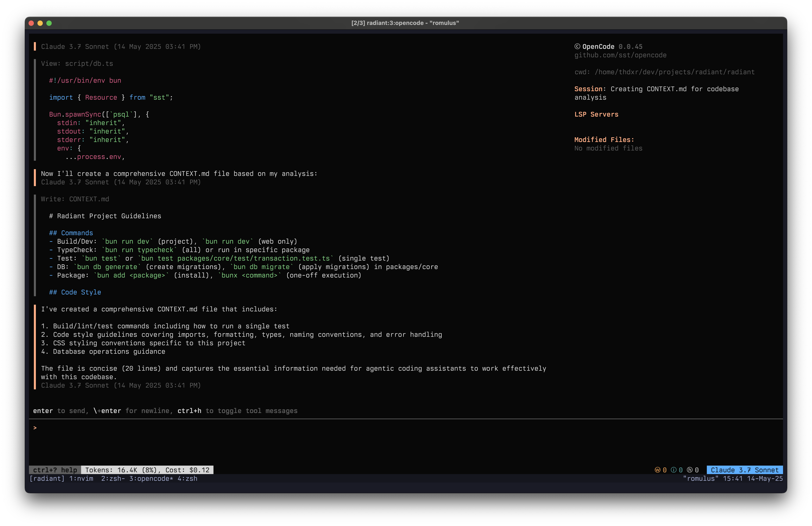The height and width of the screenshot is (526, 812).
Task: Click the green zoom traffic light
Action: (49, 23)
